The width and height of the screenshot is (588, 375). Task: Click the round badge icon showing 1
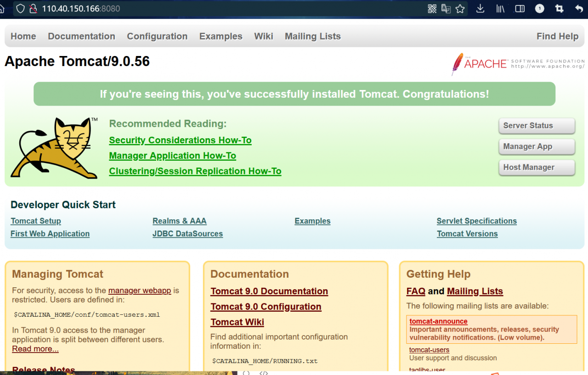click(540, 8)
